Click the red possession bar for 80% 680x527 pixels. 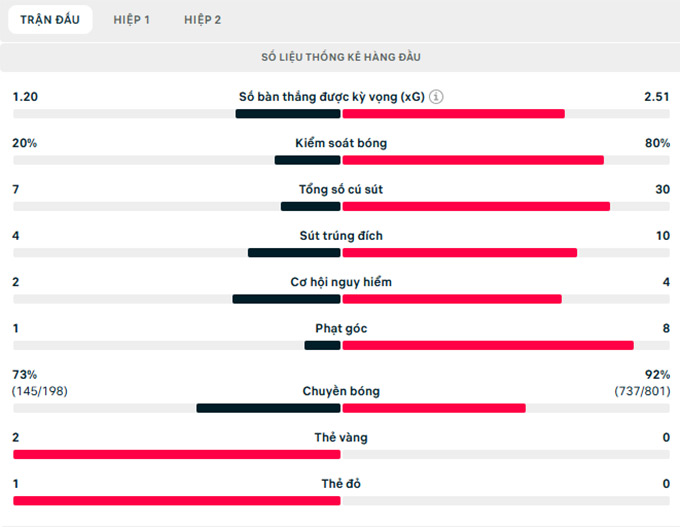473,160
